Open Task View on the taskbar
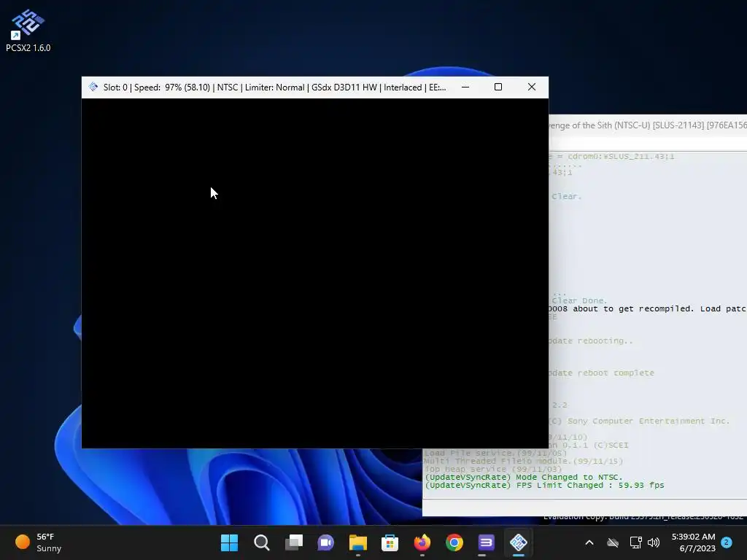 coord(294,542)
